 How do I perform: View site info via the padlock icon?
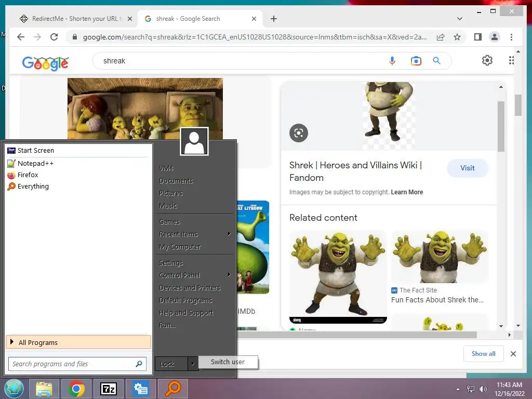coord(75,37)
